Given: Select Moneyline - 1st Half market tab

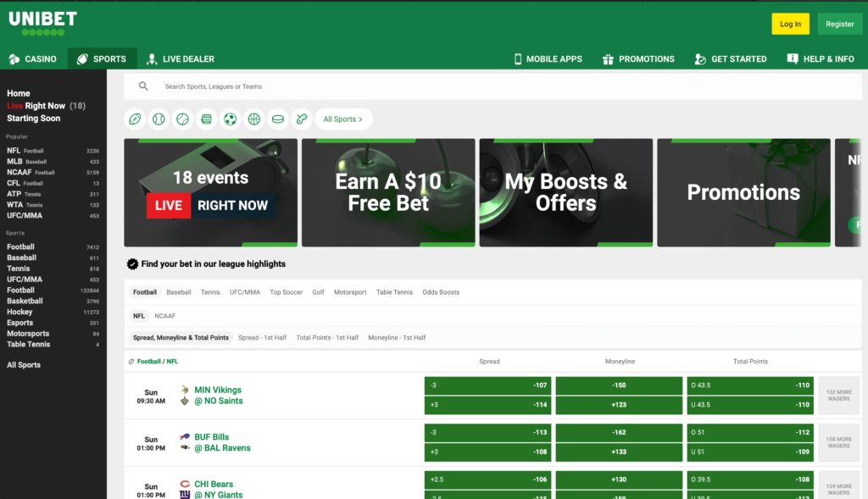Looking at the screenshot, I should click(397, 337).
